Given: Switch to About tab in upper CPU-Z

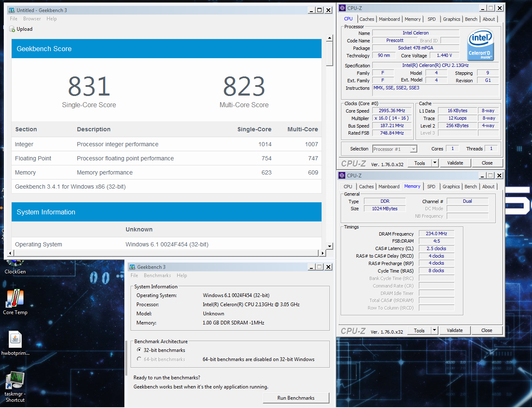Looking at the screenshot, I should [489, 19].
